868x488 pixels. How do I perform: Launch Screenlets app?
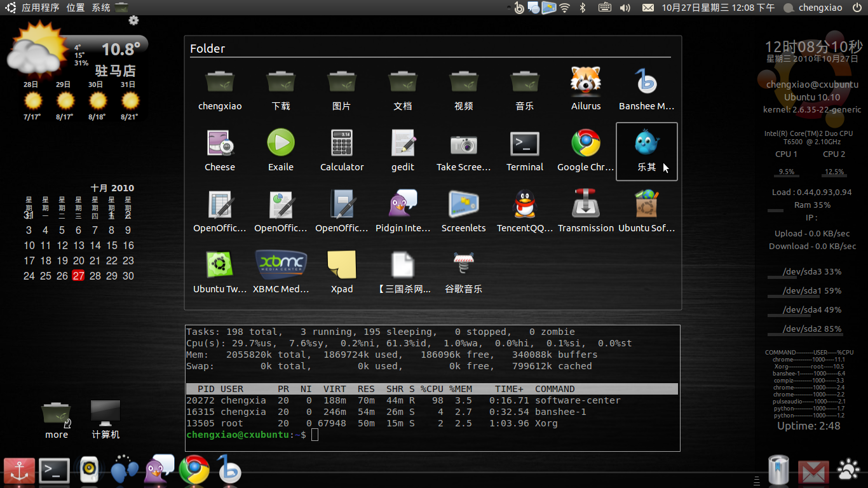point(464,212)
